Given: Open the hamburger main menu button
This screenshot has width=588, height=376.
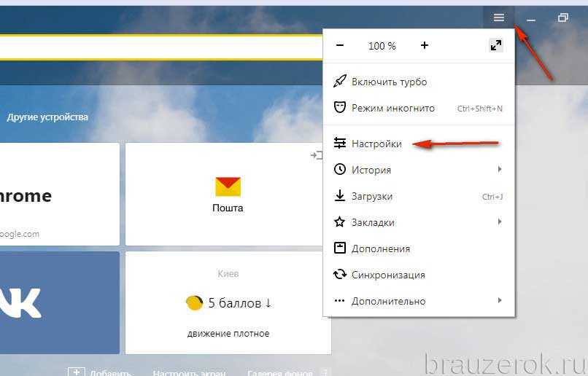Looking at the screenshot, I should pos(499,17).
